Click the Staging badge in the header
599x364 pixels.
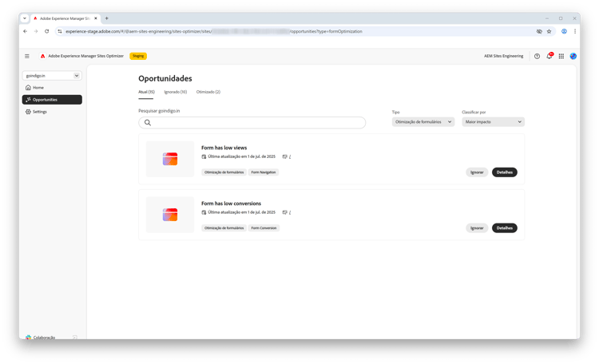coord(138,56)
